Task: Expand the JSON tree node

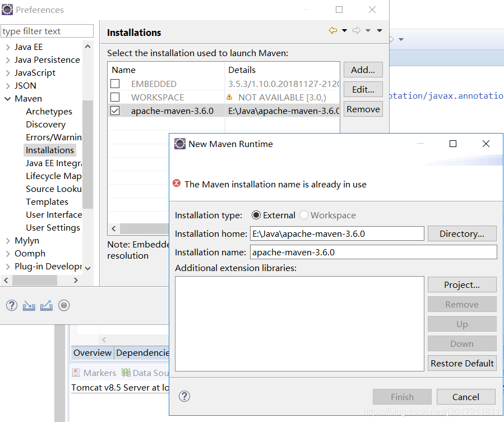Action: pyautogui.click(x=8, y=86)
